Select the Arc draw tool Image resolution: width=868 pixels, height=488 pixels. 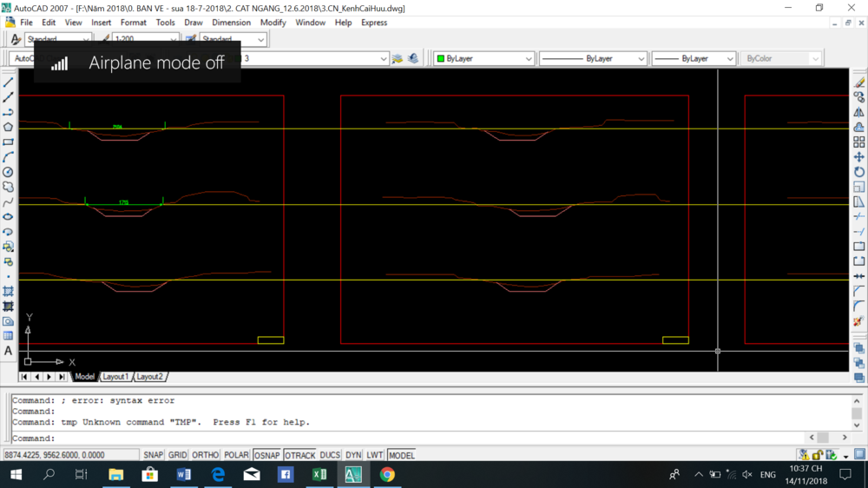[x=9, y=157]
